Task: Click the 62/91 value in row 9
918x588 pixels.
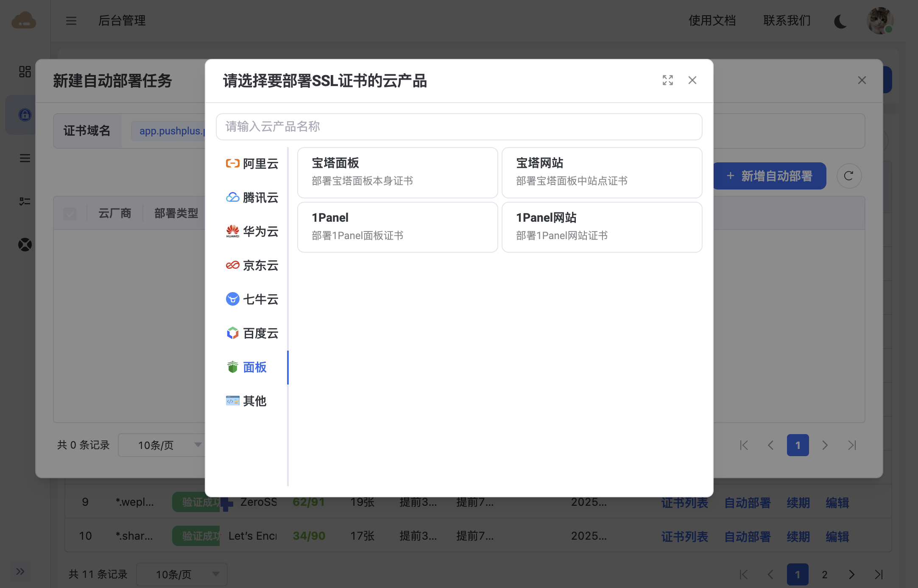Action: point(309,502)
